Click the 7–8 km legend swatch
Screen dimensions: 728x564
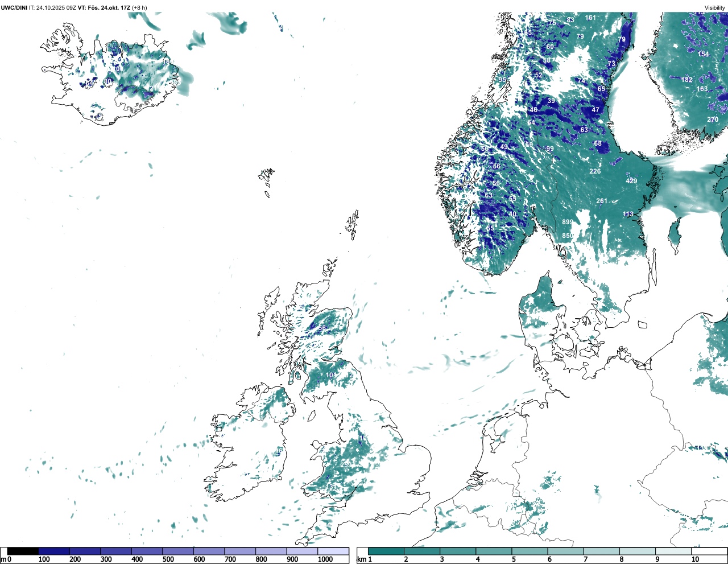[x=601, y=551]
